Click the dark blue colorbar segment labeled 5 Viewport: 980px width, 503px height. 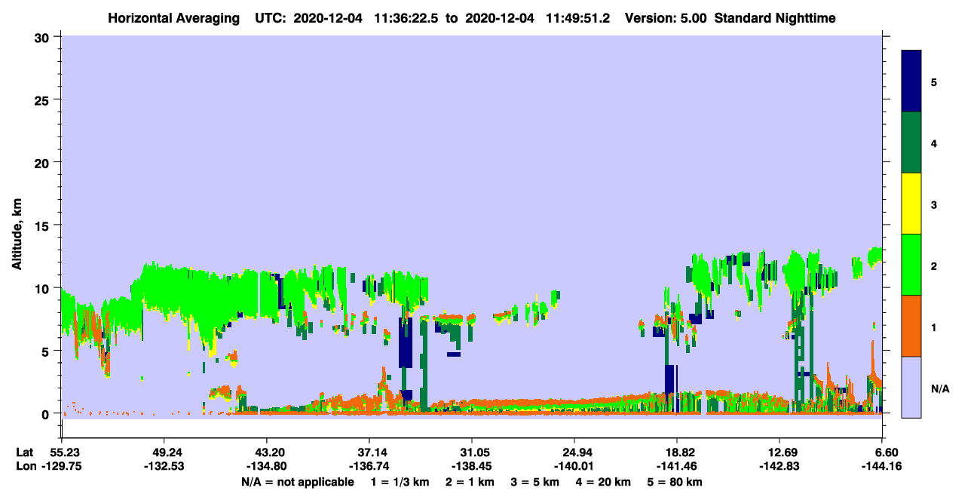coord(911,81)
